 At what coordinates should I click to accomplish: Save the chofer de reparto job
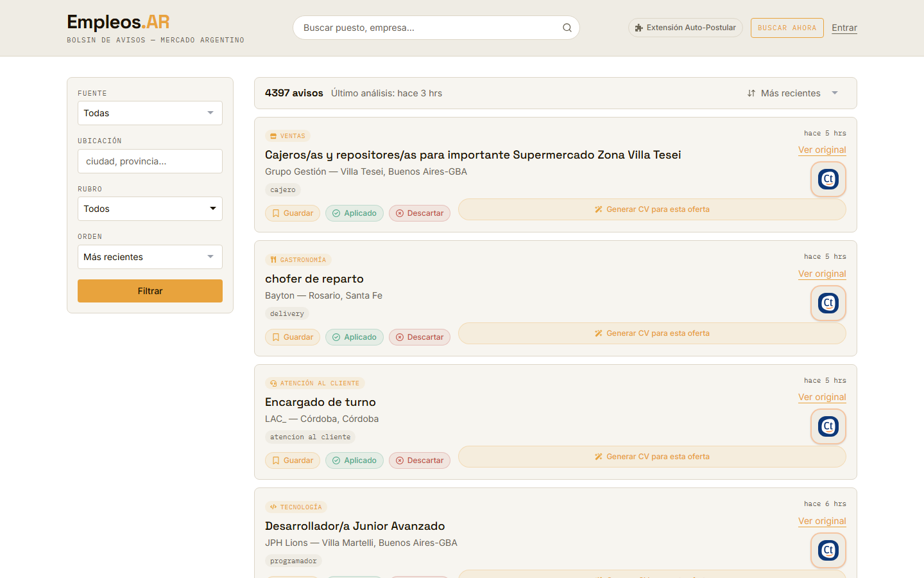coord(293,337)
